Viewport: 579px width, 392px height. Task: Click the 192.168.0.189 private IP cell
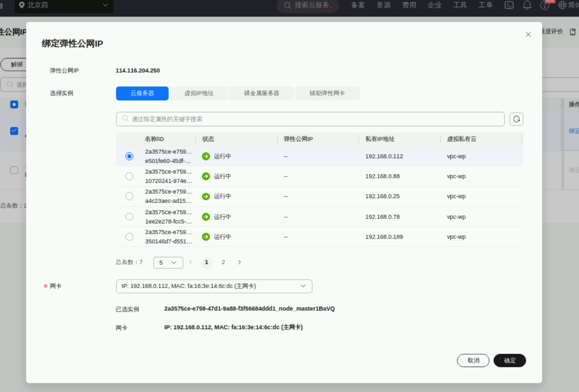coord(384,237)
